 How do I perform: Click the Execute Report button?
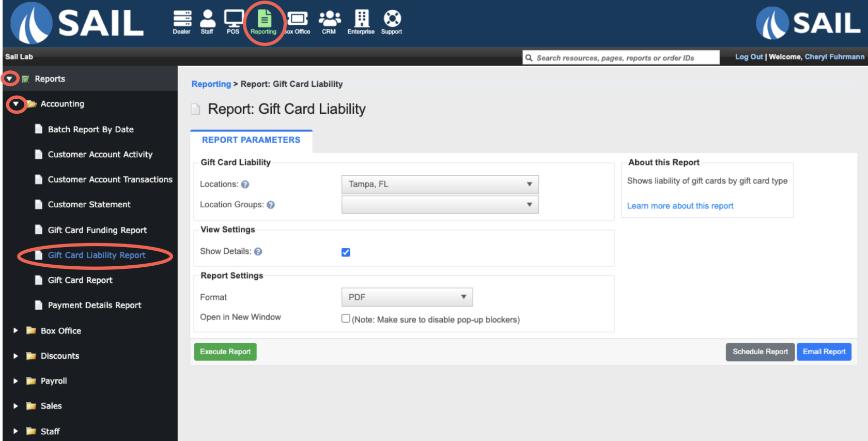[225, 352]
